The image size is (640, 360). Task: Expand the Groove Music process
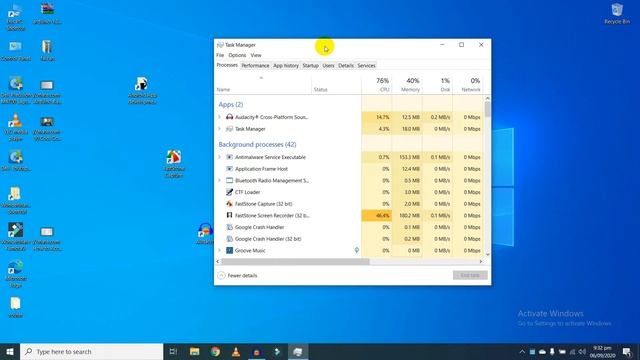219,250
